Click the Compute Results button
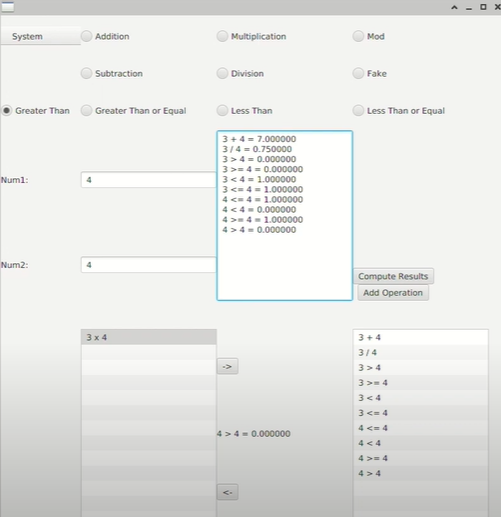The height and width of the screenshot is (517, 501). point(393,276)
